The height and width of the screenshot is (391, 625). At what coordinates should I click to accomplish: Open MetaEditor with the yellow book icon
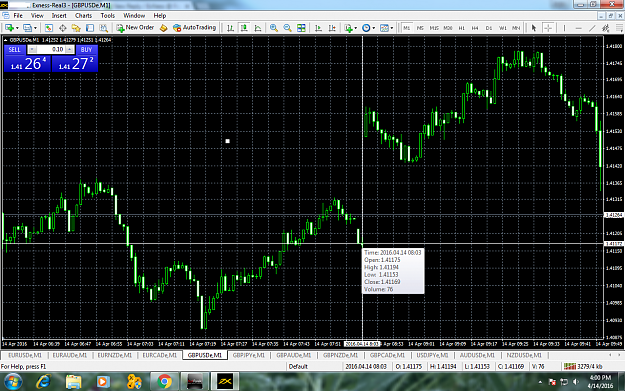[163, 28]
